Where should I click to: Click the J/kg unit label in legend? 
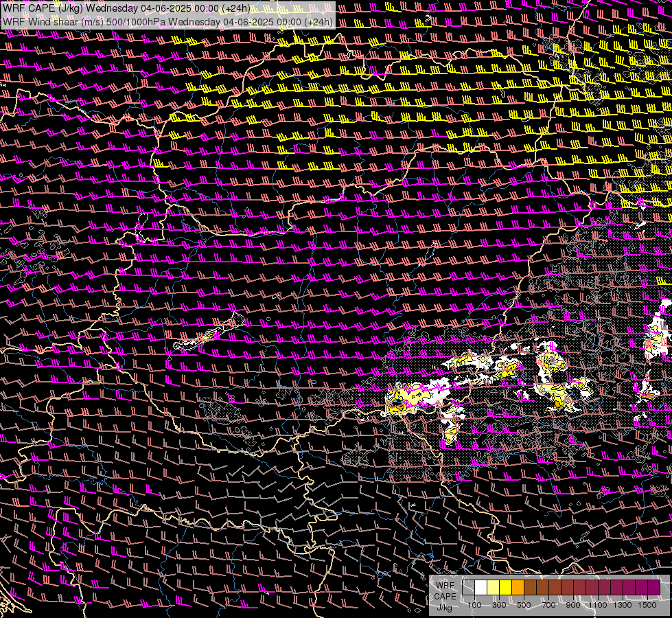(x=444, y=608)
